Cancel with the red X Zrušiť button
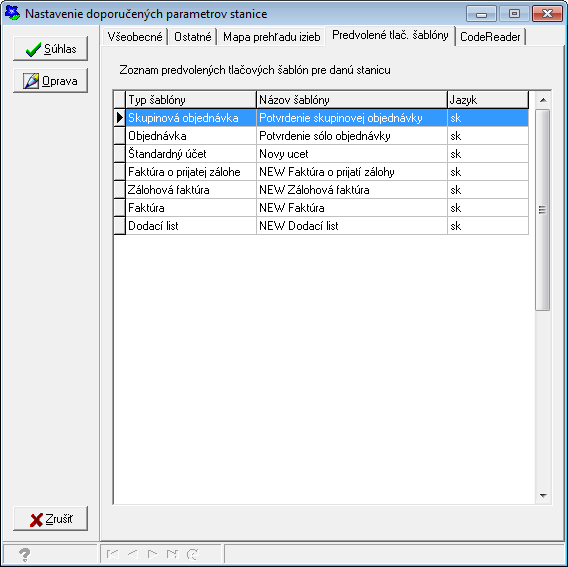The width and height of the screenshot is (568, 567). pos(50,519)
